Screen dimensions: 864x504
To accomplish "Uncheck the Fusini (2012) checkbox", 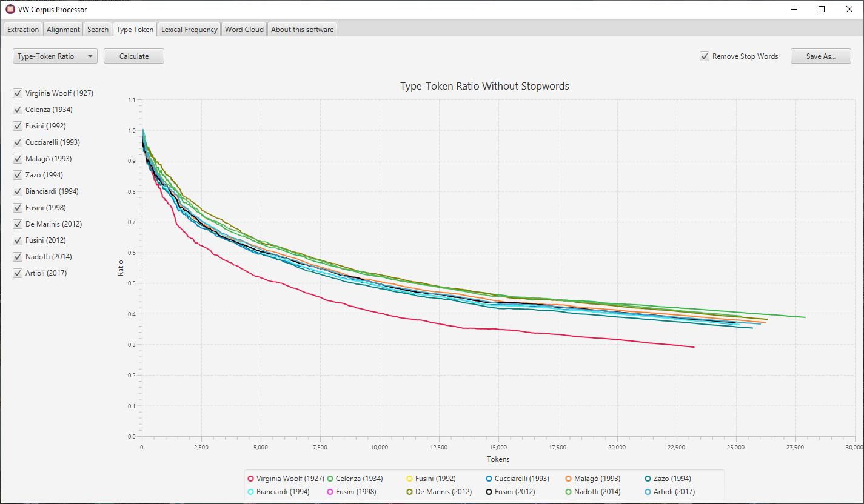I will tap(18, 240).
